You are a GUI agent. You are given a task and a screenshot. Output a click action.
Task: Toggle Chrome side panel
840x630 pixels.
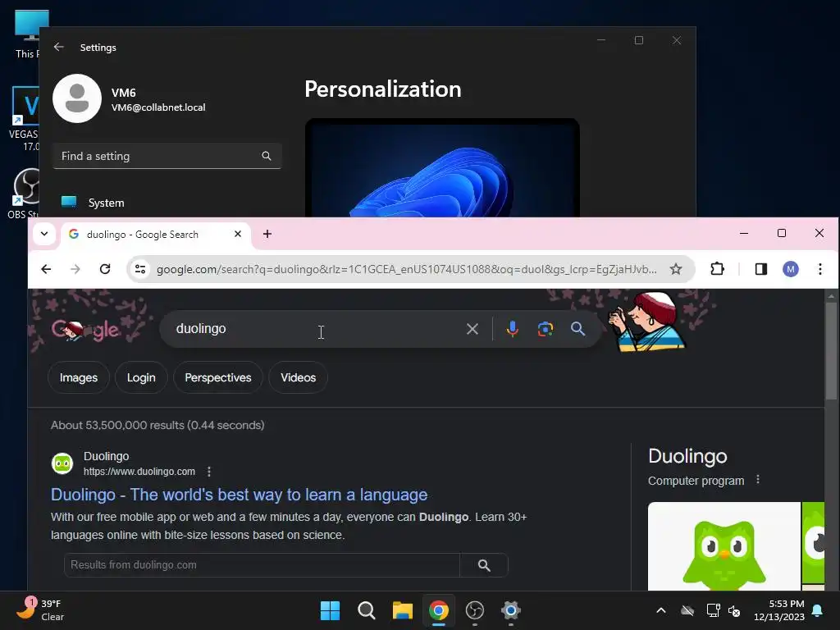click(x=760, y=269)
